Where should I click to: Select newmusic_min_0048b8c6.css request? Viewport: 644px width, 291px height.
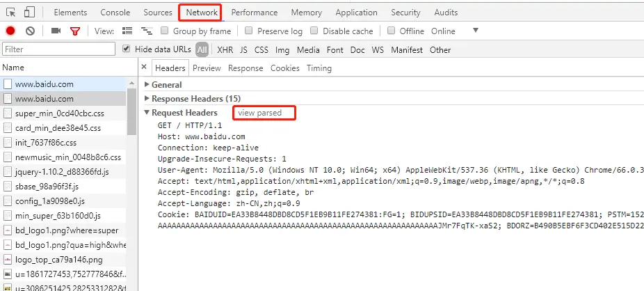(x=63, y=157)
